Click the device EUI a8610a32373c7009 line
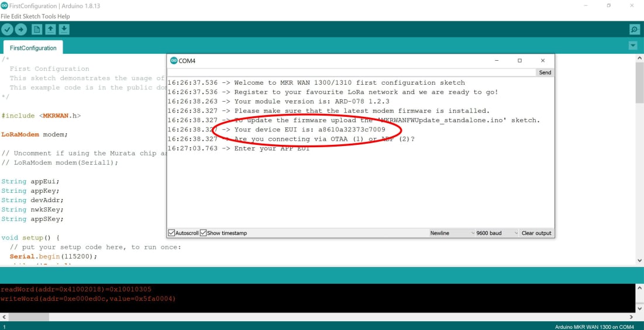This screenshot has height=330, width=644. click(277, 130)
